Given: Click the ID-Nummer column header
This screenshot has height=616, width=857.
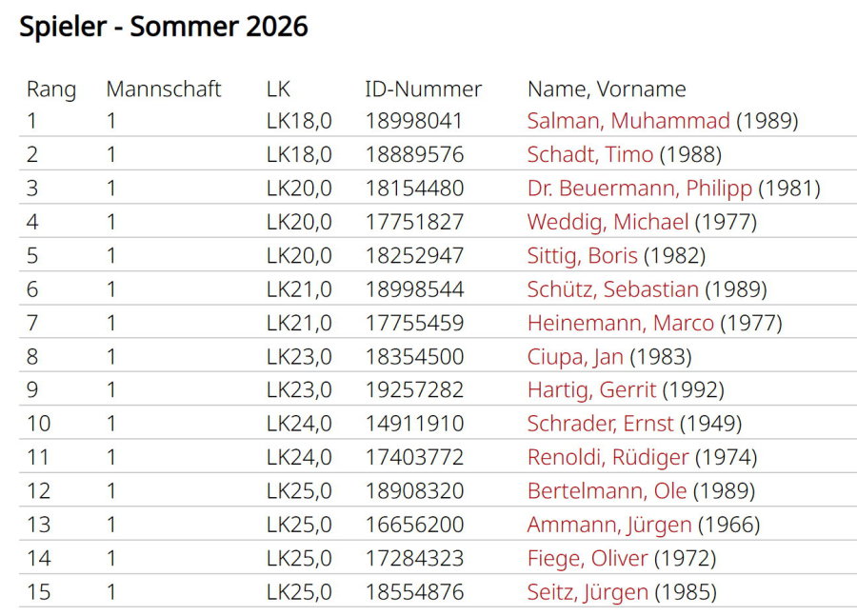Looking at the screenshot, I should tap(423, 89).
